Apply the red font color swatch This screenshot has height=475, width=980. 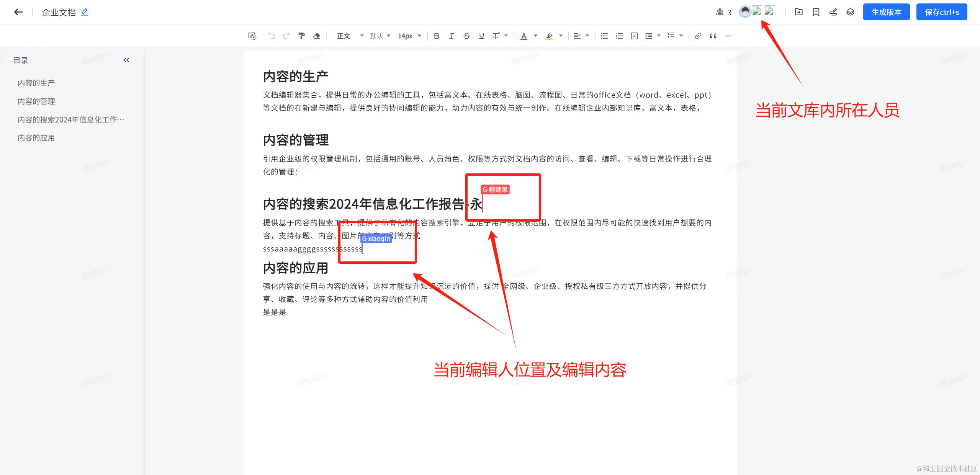[x=524, y=36]
